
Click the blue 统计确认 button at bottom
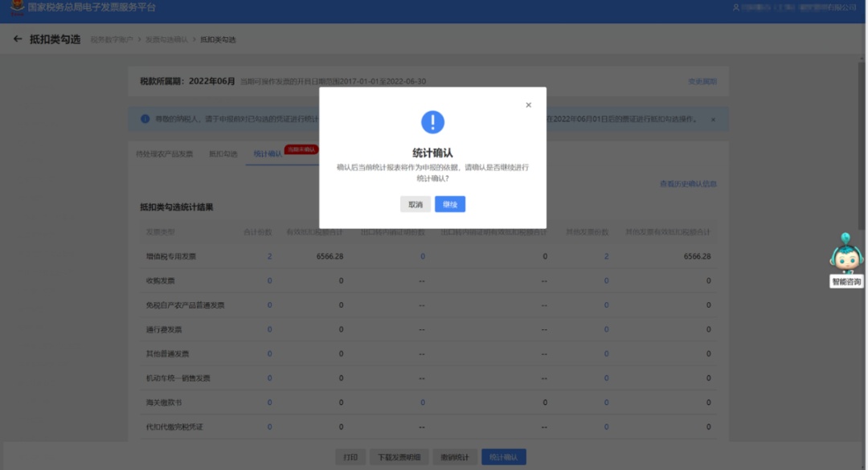click(504, 457)
